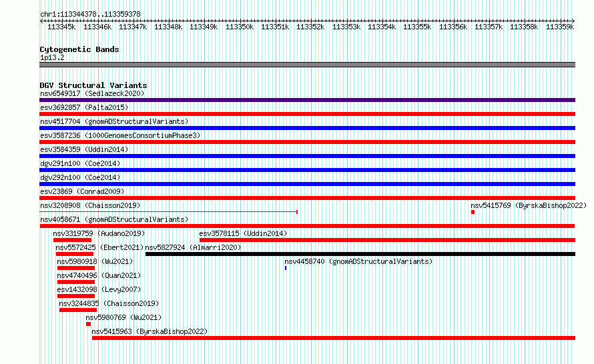The width and height of the screenshot is (594, 364).
Task: Click the 113352k ruler tick label
Action: point(310,27)
